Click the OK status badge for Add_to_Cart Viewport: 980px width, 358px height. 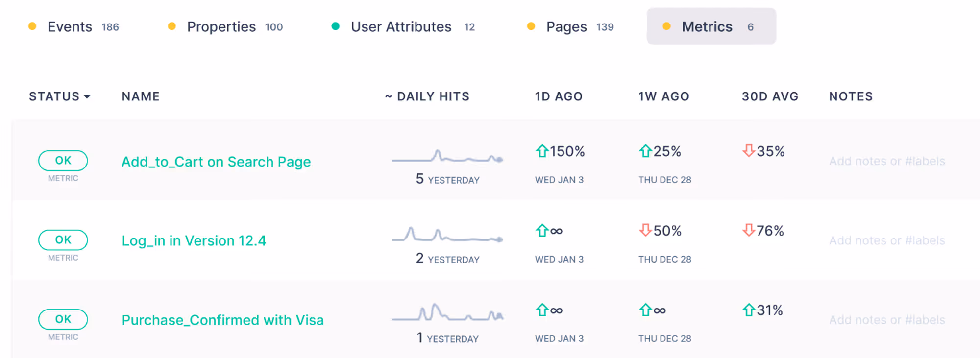tap(63, 160)
